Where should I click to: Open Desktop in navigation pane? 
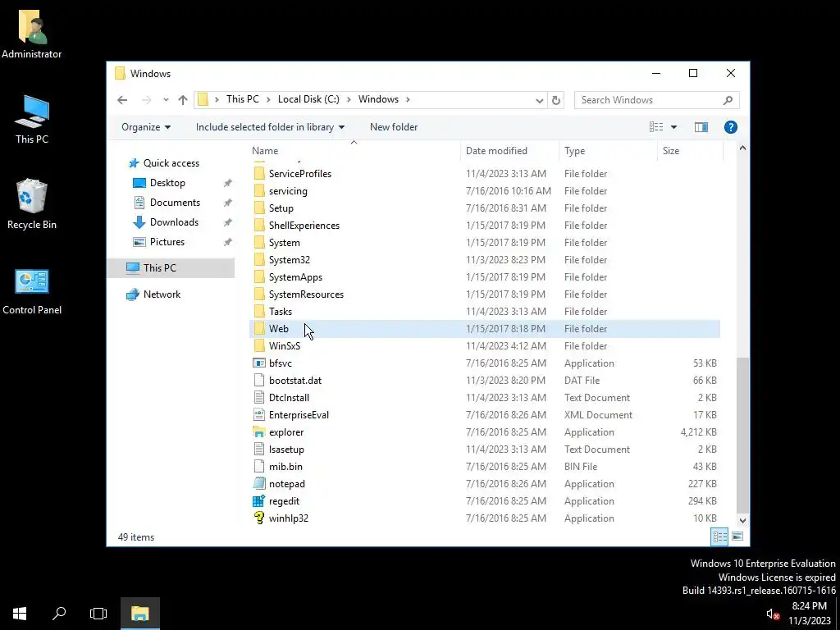tap(167, 183)
